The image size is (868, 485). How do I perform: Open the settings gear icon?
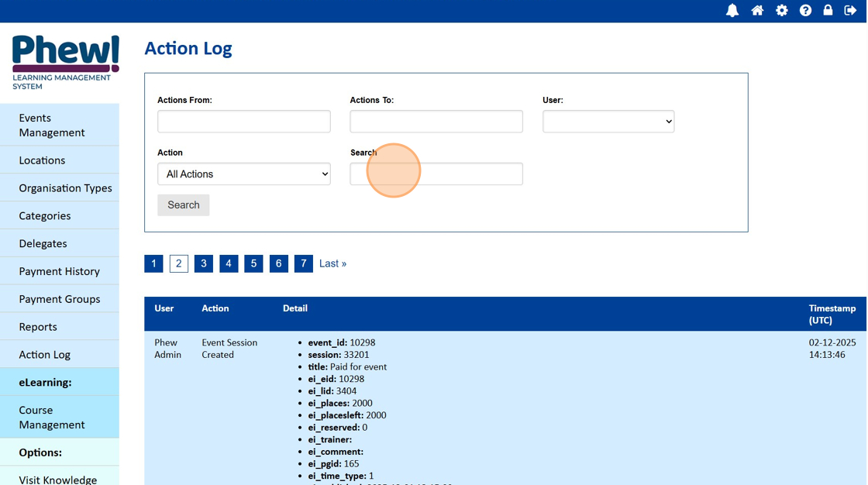[x=782, y=11]
